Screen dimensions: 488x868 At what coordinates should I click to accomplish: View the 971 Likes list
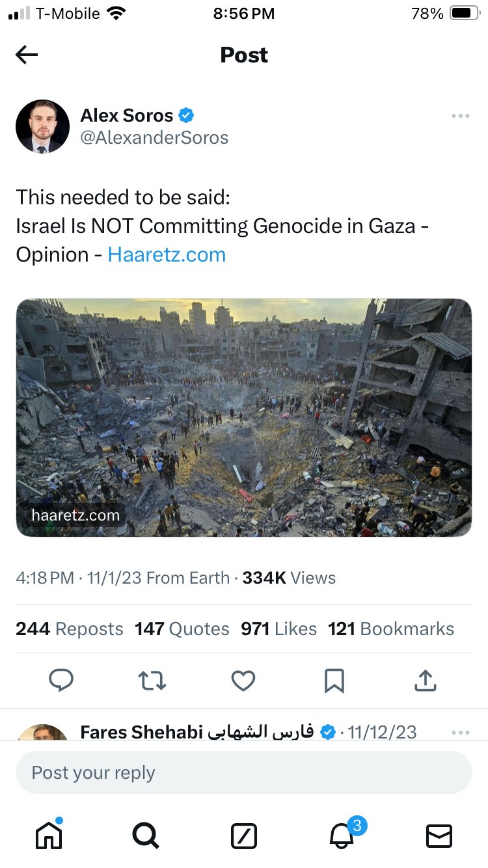[278, 629]
